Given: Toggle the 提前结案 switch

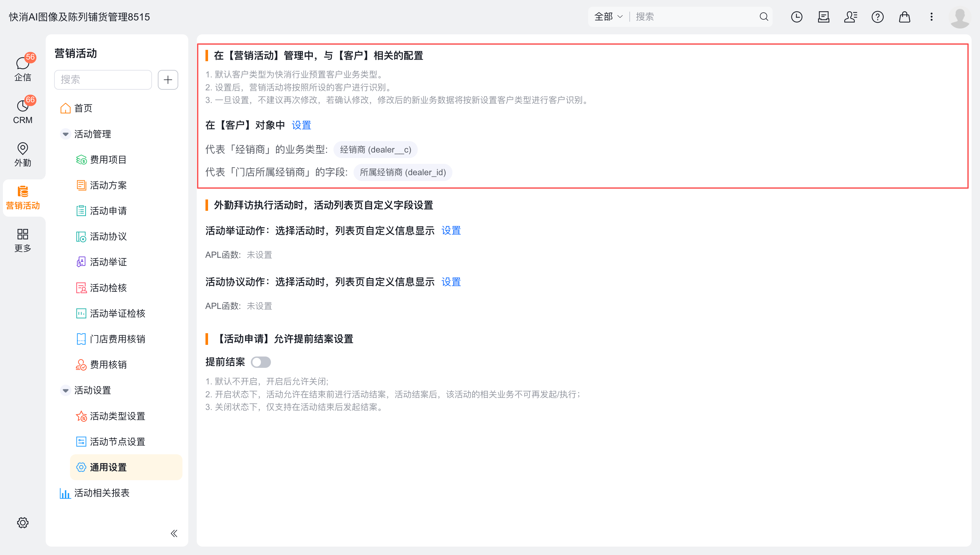Looking at the screenshot, I should pos(261,362).
